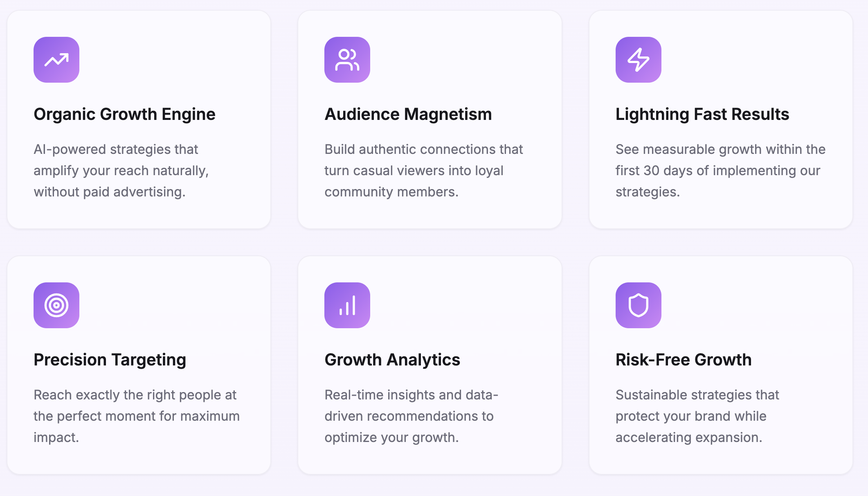The image size is (868, 496).
Task: Click "accelerating expansion" text line
Action: [x=688, y=437]
